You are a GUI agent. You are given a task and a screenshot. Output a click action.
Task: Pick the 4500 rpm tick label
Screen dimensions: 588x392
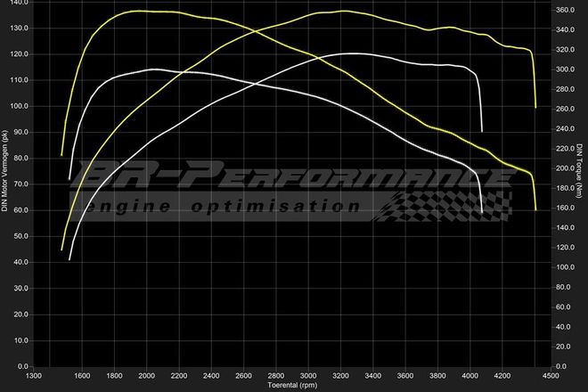(551, 376)
